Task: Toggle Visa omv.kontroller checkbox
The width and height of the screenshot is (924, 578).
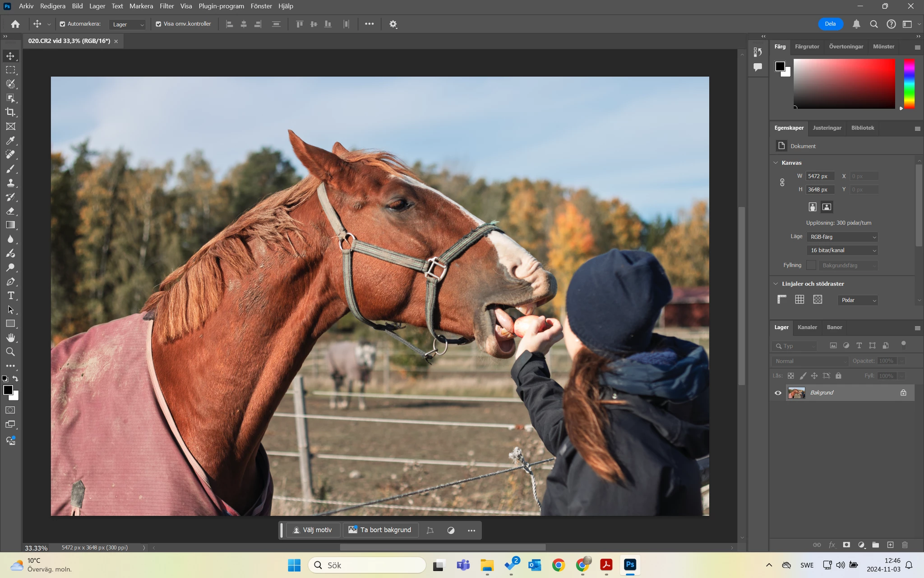Action: click(x=158, y=24)
